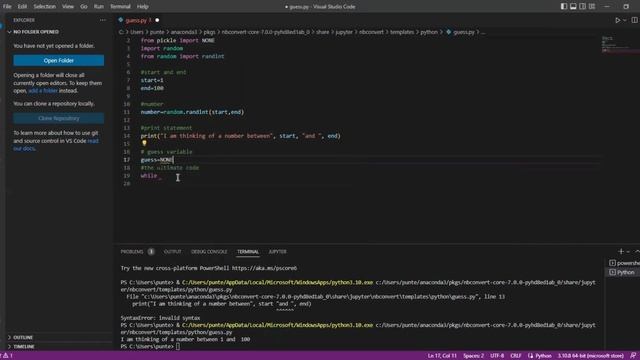Select the Python terminal in the list
The width and height of the screenshot is (640, 360).
(622, 272)
